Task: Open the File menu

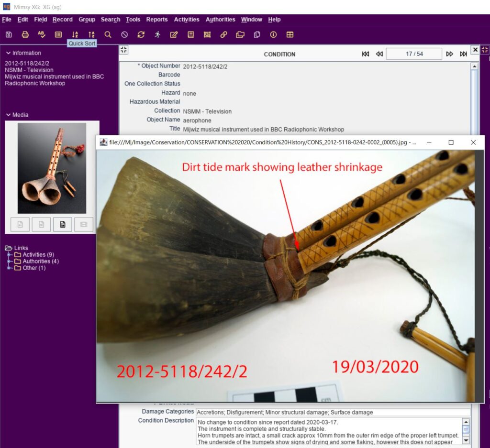Action: 7,19
